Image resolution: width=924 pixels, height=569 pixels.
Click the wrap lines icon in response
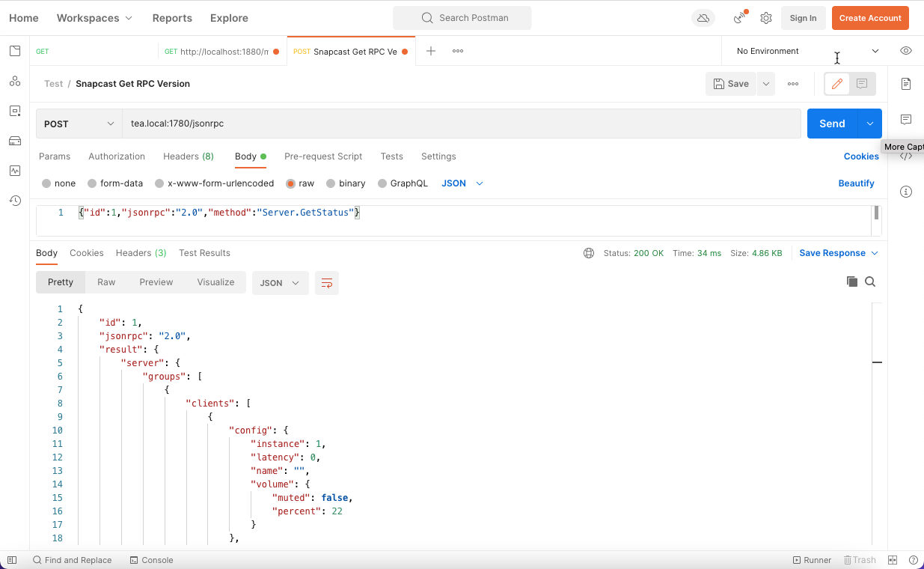click(327, 283)
